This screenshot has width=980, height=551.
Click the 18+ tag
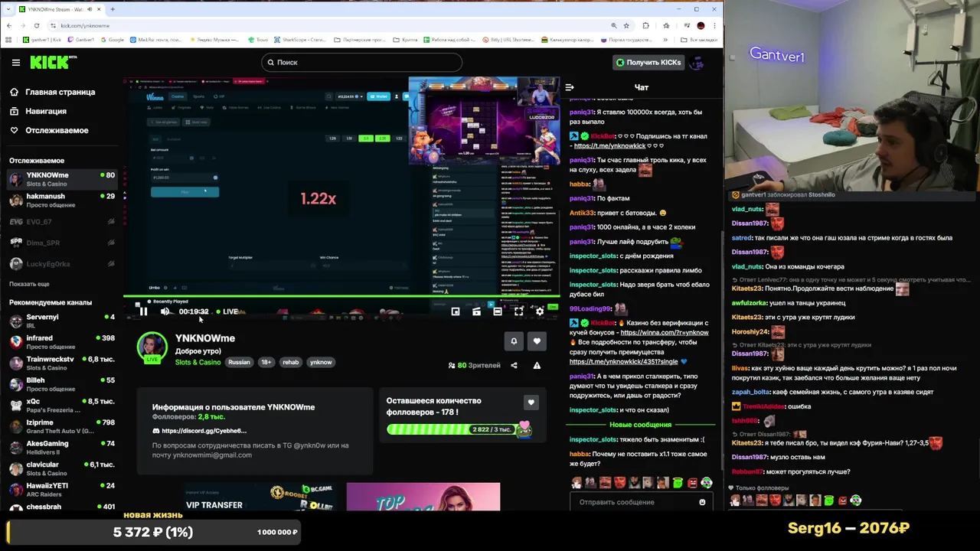pos(266,362)
